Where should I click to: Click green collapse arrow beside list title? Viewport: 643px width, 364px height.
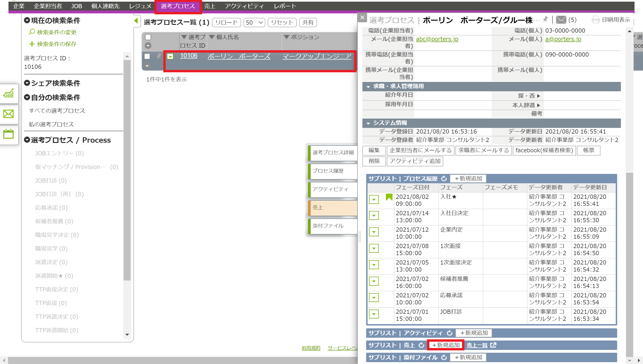tap(136, 21)
